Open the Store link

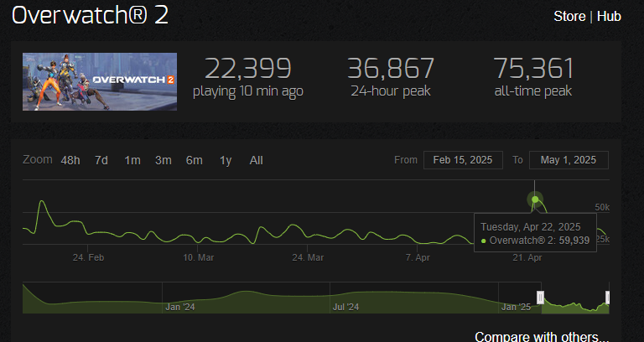569,17
